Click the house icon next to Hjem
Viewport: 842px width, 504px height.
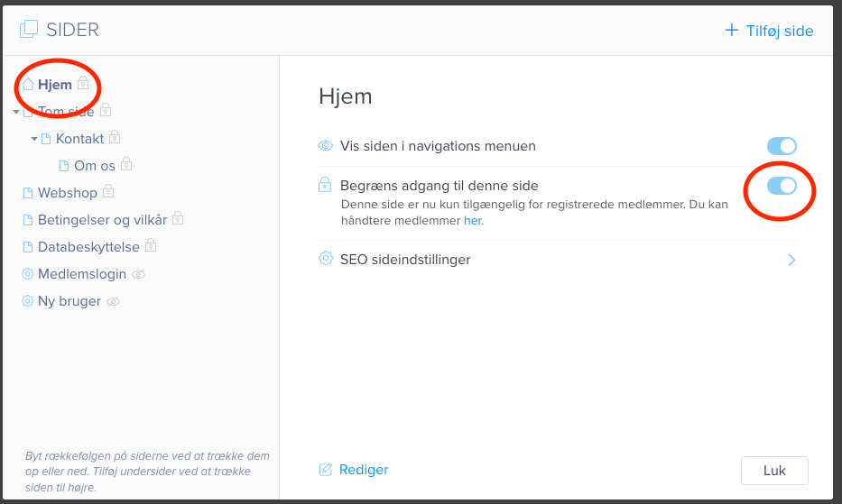coord(28,84)
